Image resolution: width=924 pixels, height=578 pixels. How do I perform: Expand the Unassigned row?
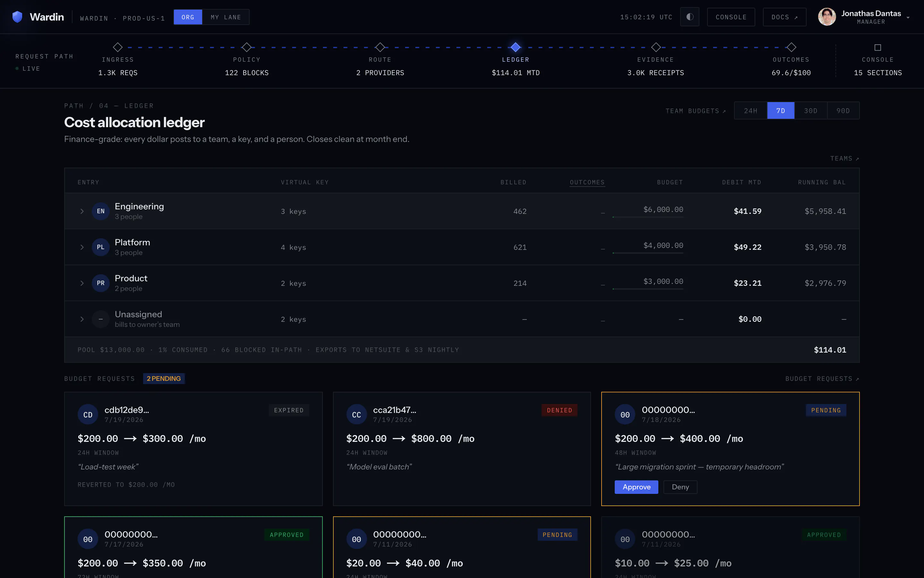pyautogui.click(x=82, y=319)
